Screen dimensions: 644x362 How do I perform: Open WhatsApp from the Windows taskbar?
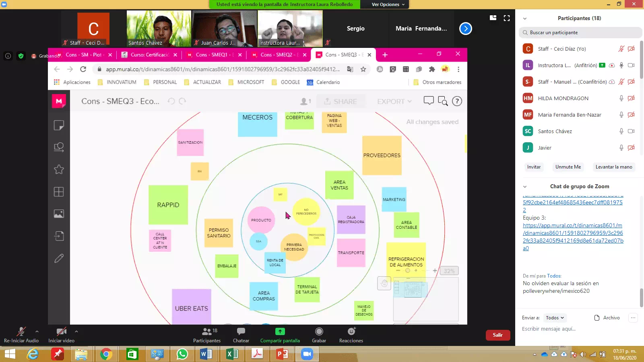tap(182, 354)
